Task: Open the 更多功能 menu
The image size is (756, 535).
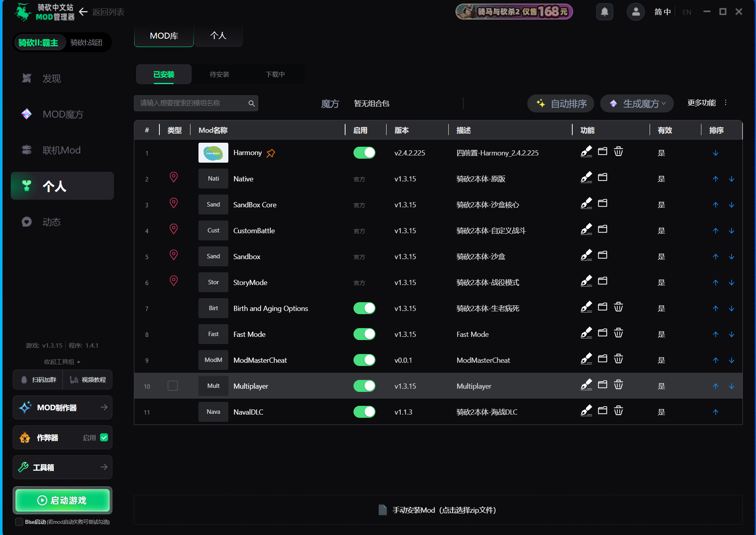Action: tap(707, 103)
